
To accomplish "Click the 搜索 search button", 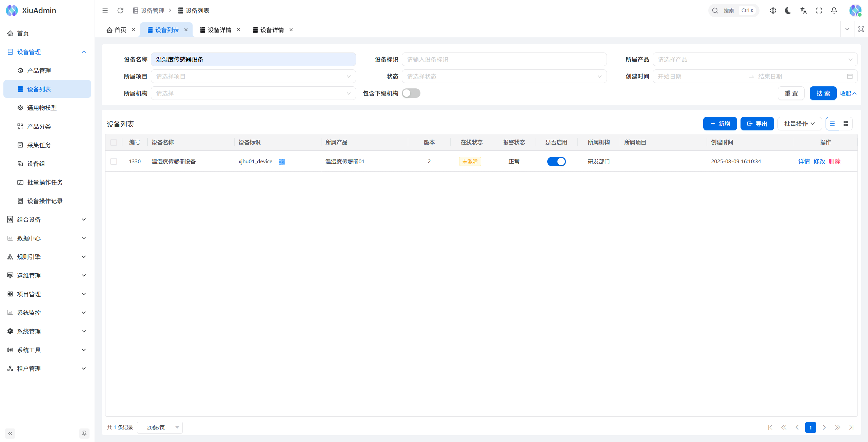I will tap(823, 93).
